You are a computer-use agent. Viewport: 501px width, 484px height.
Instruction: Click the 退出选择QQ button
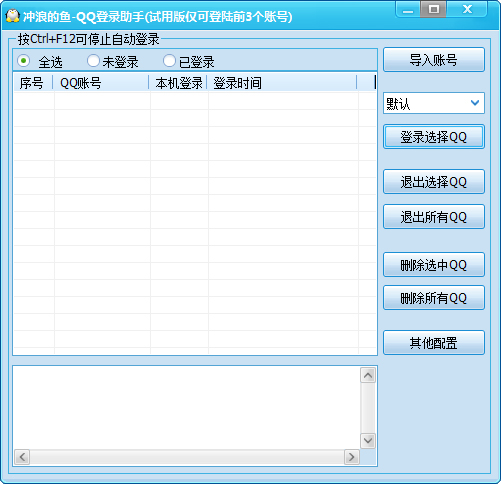[434, 182]
